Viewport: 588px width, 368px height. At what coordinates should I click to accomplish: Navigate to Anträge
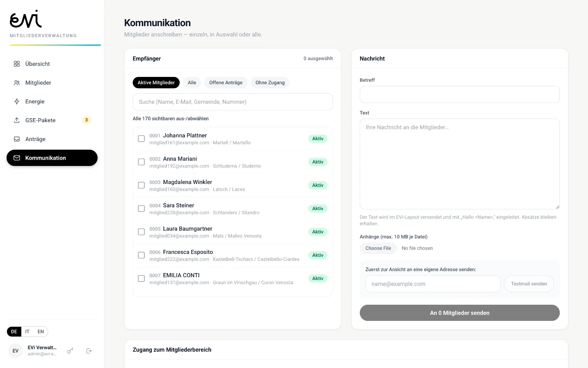click(52, 139)
